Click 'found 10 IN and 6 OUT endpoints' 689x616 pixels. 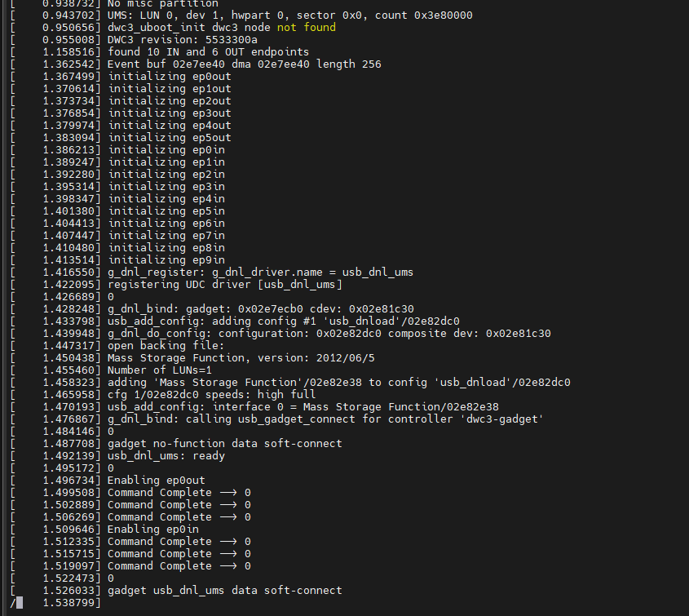coord(208,52)
